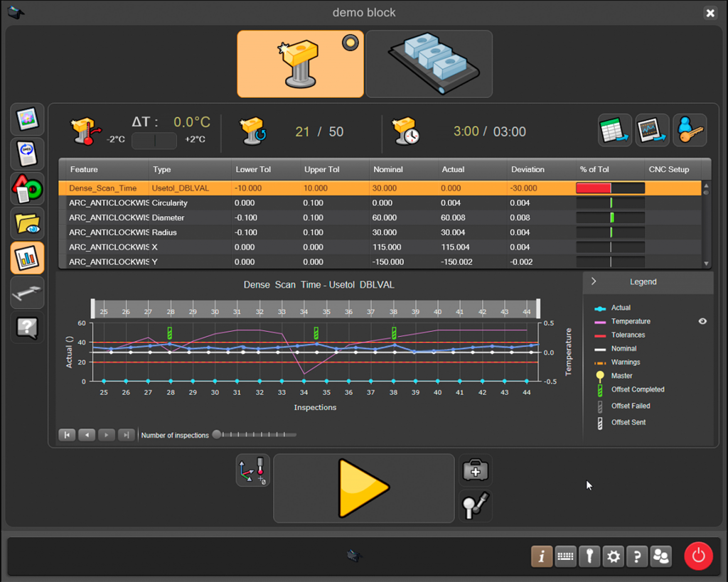This screenshot has width=728, height=582.
Task: Open the image view sidebar icon
Action: tap(27, 119)
